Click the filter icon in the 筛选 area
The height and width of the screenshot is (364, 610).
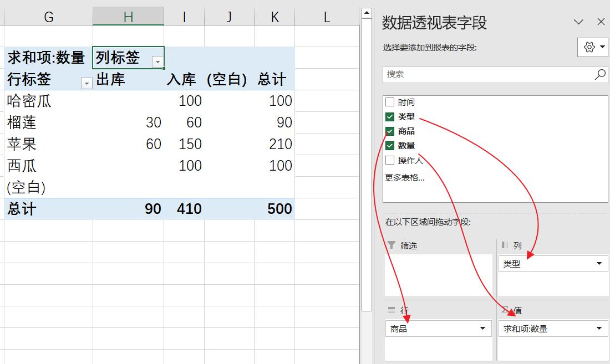click(392, 245)
